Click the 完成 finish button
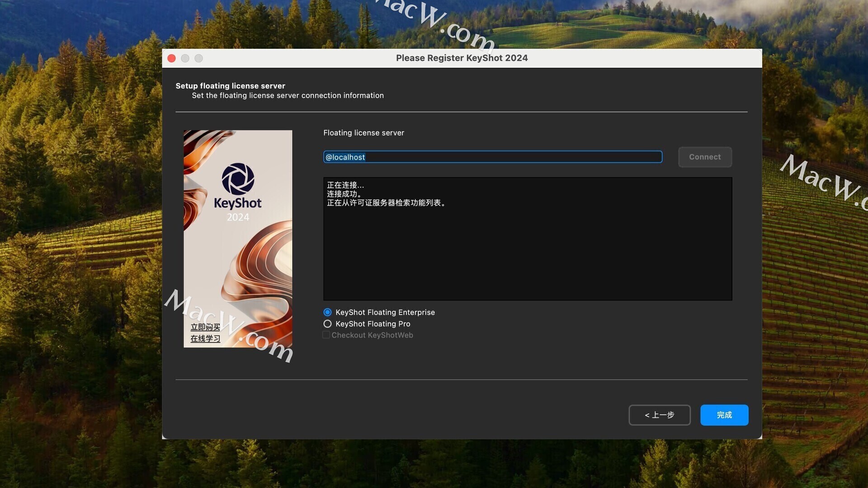Screen dimensions: 868x488 724,415
